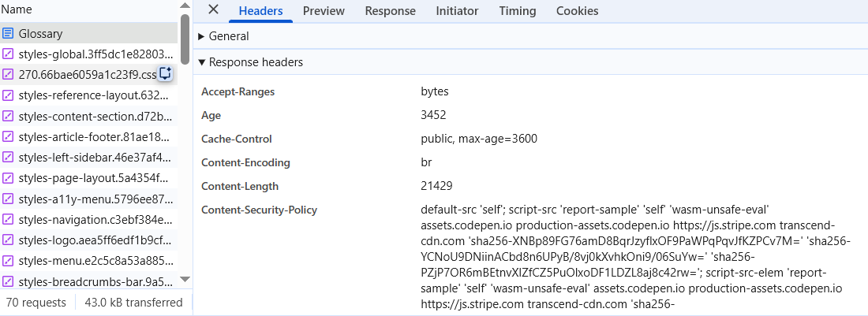Click the Content-Security-Policy header name

(x=259, y=210)
